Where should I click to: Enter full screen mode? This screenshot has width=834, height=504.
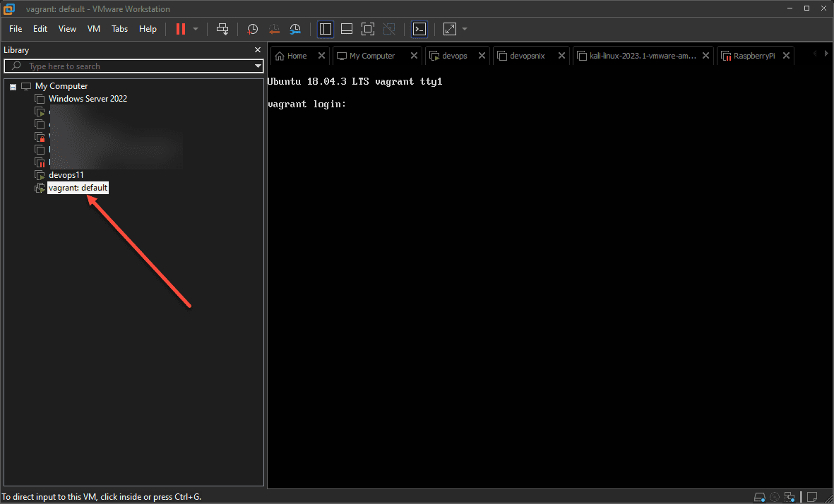tap(367, 29)
